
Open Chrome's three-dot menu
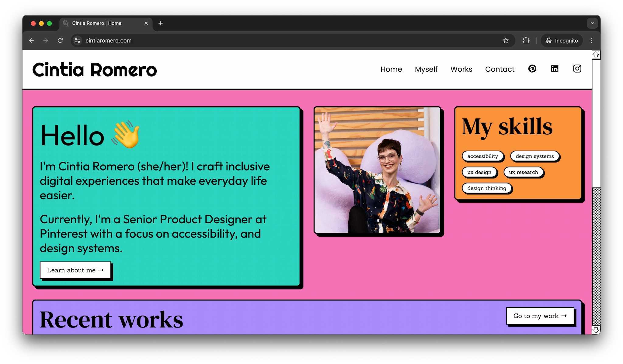[591, 40]
